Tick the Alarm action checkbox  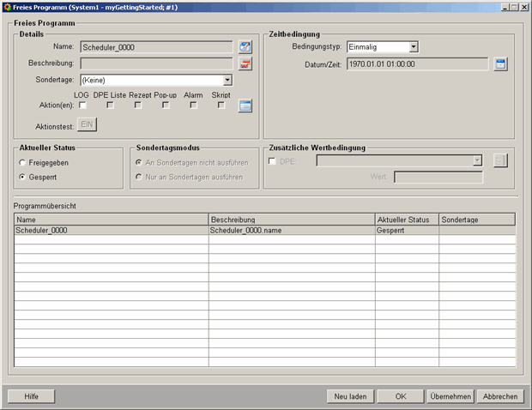pos(194,106)
